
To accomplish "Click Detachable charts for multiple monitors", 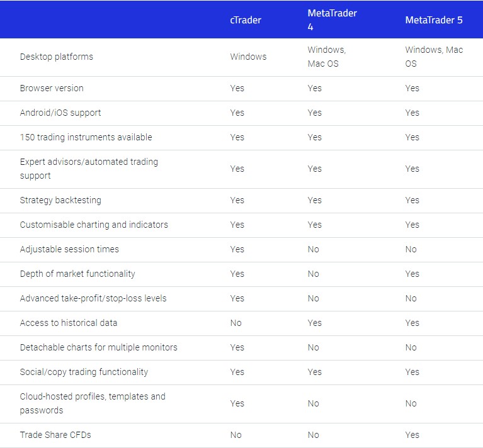I will pyautogui.click(x=98, y=347).
